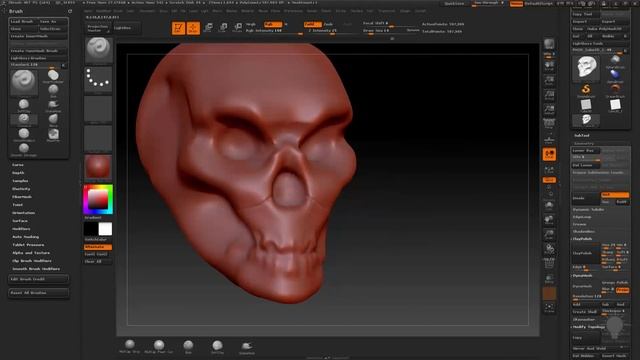640x360 pixels.
Task: Click the BPR render icon
Action: pyautogui.click(x=549, y=44)
